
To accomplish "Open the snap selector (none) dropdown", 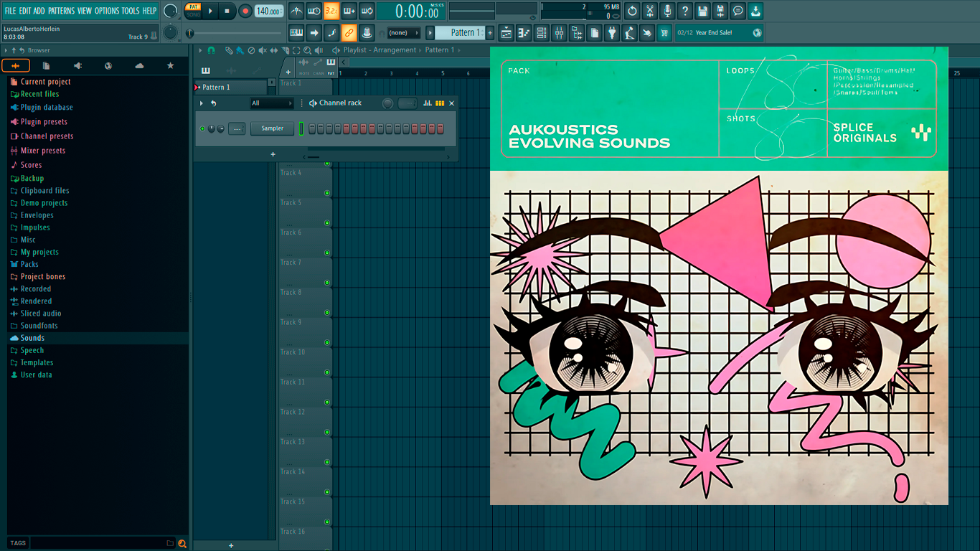I will pyautogui.click(x=403, y=32).
